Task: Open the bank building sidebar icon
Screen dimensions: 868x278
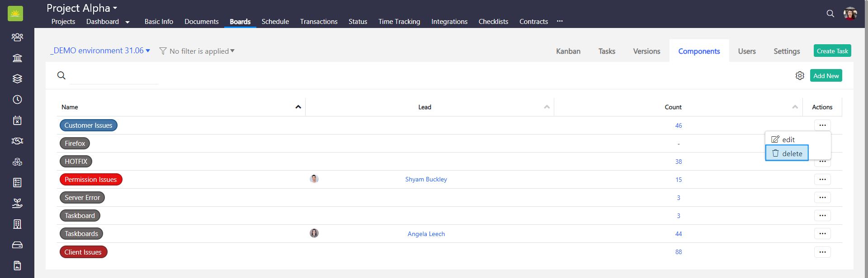Action: (17, 58)
